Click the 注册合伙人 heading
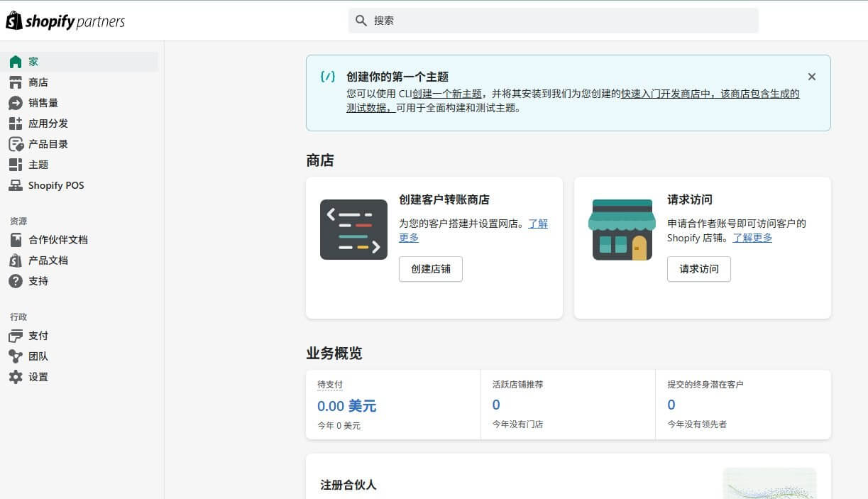The image size is (868, 499). [348, 485]
